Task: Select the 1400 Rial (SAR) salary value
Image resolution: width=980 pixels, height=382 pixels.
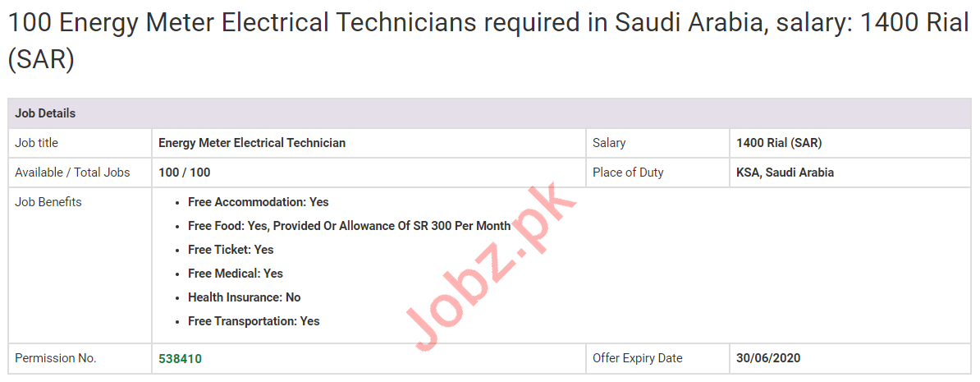Action: click(779, 143)
